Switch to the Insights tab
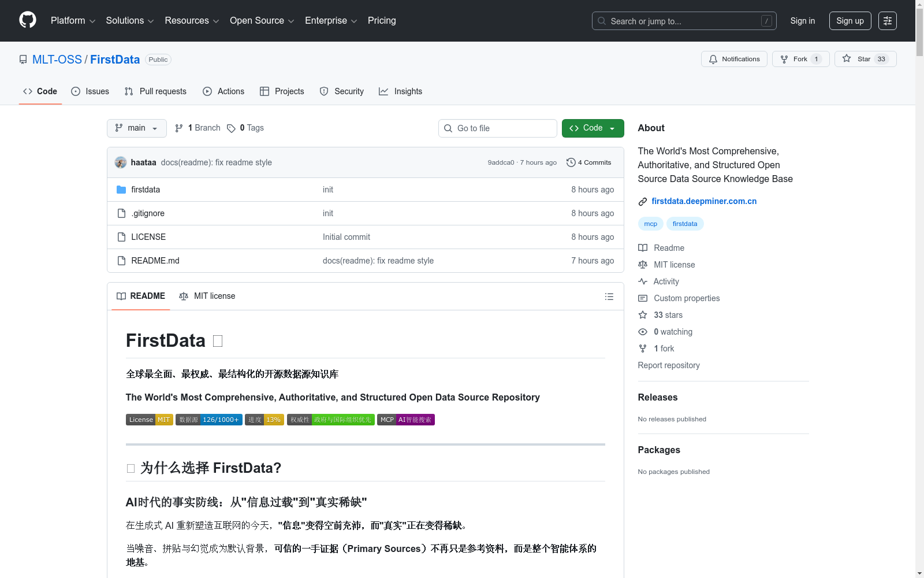The width and height of the screenshot is (924, 578). (400, 91)
